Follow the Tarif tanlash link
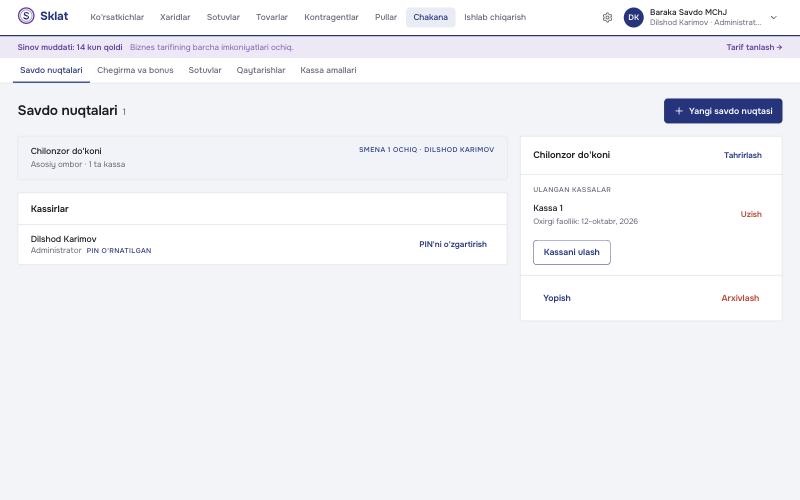The image size is (800, 500). pos(754,47)
